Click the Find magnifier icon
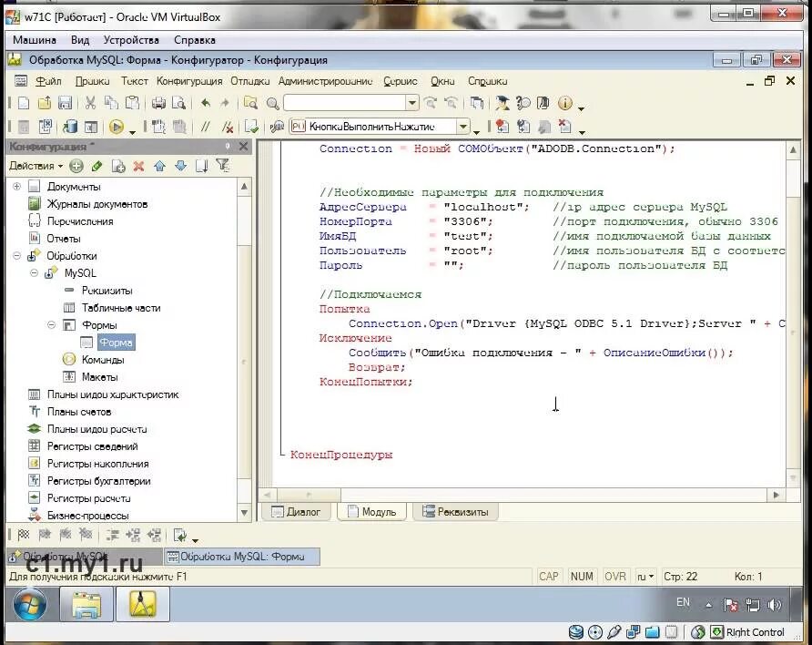Viewport: 812px width, 645px height. point(273,103)
